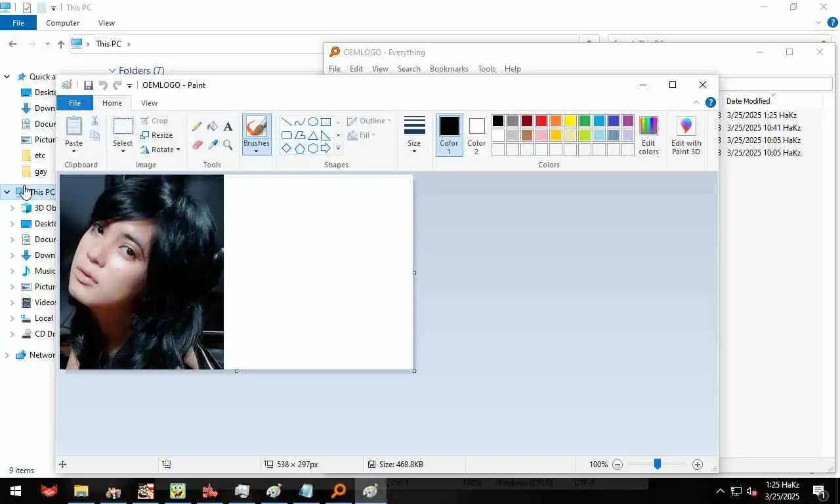Pick the red color swatch
The height and width of the screenshot is (504, 840).
541,121
